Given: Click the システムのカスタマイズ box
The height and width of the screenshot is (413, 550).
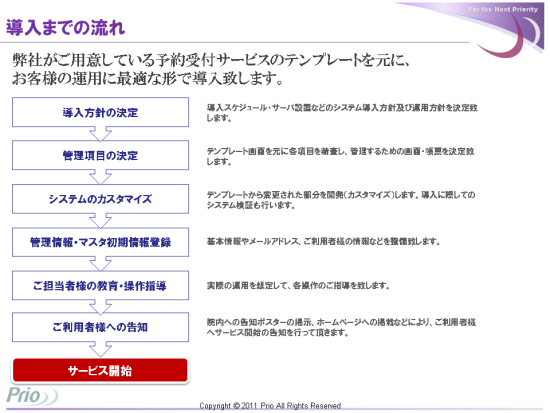Looking at the screenshot, I should pos(100,199).
